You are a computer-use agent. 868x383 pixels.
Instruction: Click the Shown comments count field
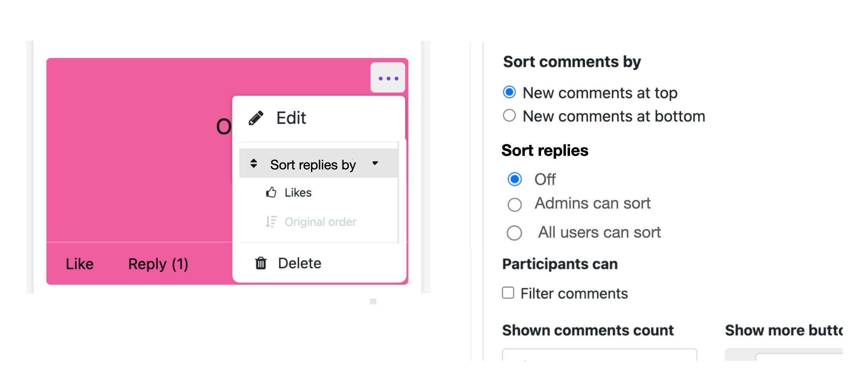point(599,355)
